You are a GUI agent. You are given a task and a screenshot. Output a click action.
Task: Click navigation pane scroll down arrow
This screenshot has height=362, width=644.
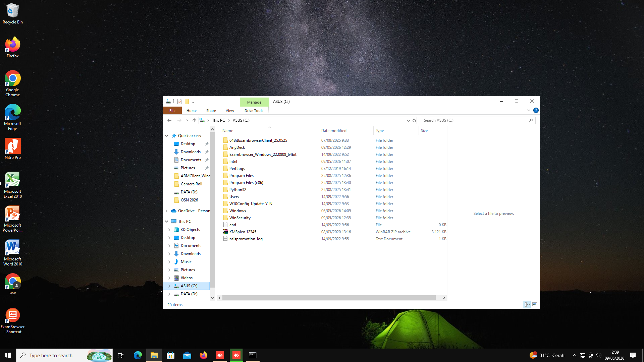pos(212,298)
